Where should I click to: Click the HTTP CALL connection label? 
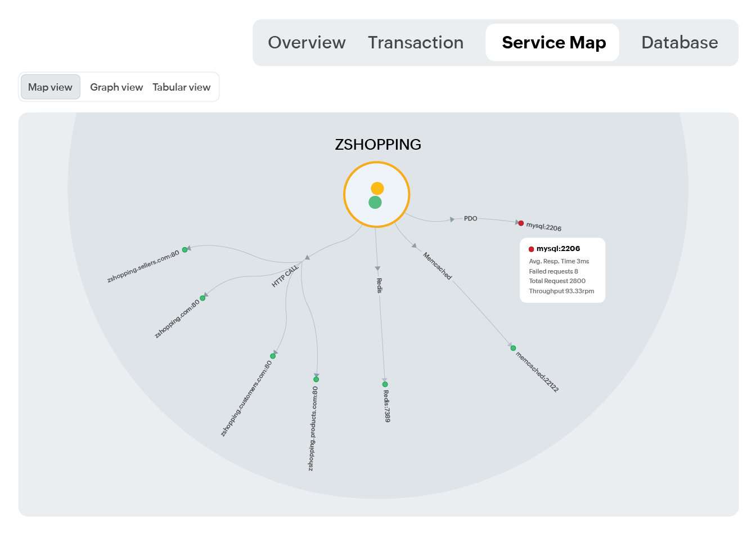pyautogui.click(x=285, y=276)
